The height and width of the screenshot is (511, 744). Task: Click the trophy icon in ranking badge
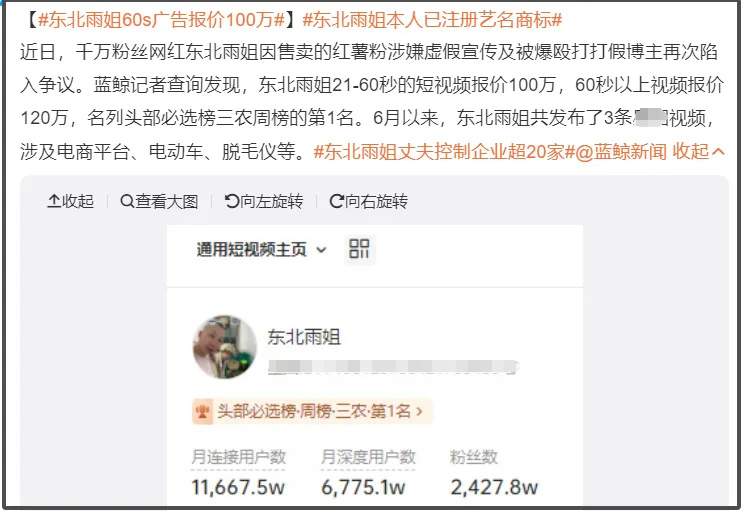click(203, 411)
